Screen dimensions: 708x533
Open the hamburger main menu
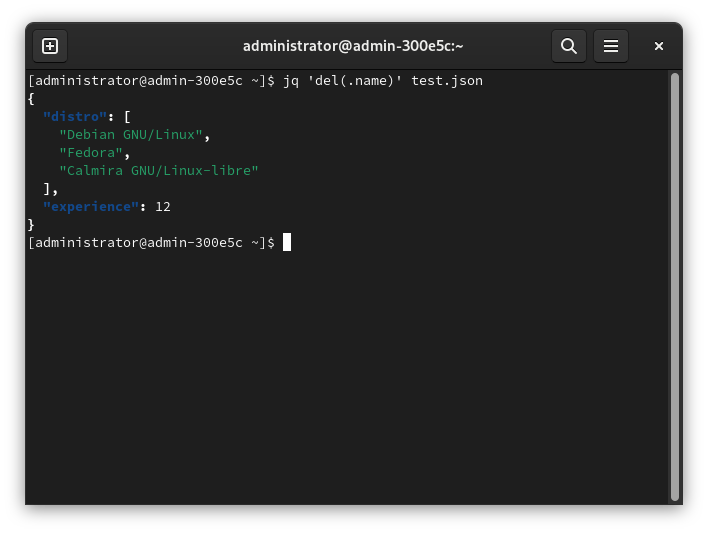coord(611,46)
